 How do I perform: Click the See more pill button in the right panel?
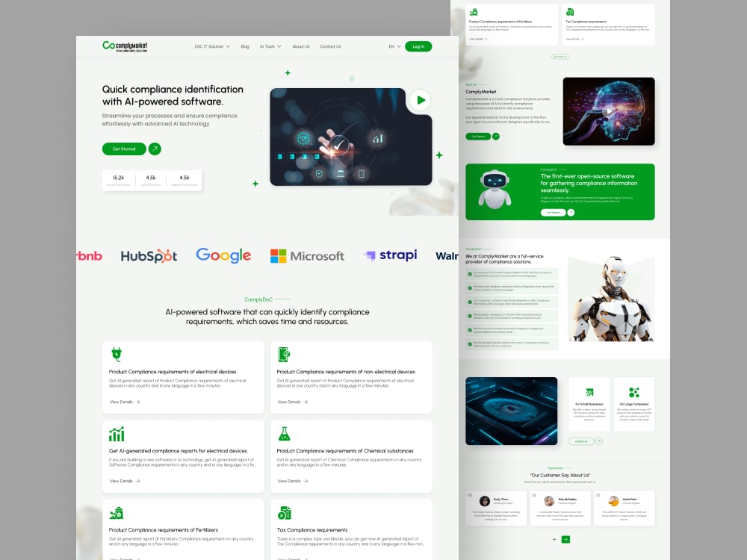tap(560, 57)
